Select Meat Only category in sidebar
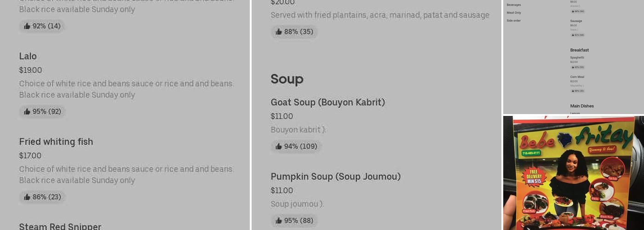The height and width of the screenshot is (230, 644). pos(514,12)
